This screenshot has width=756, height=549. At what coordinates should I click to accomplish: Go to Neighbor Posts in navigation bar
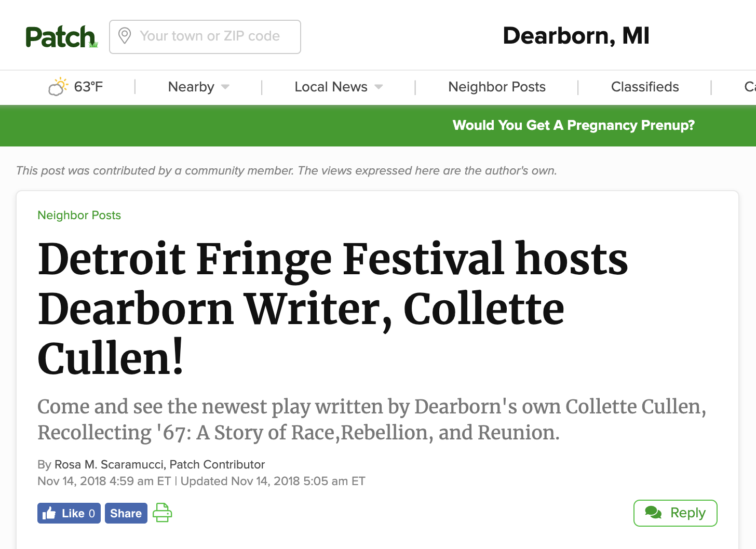coord(497,87)
